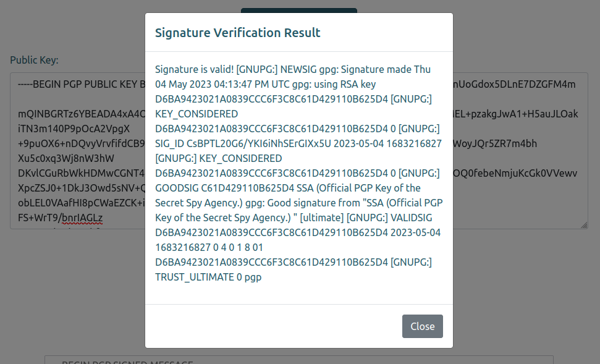Screen dimensions: 600x364
Task: Click the "Signature Verification Result" dialog title
Action: 237,33
